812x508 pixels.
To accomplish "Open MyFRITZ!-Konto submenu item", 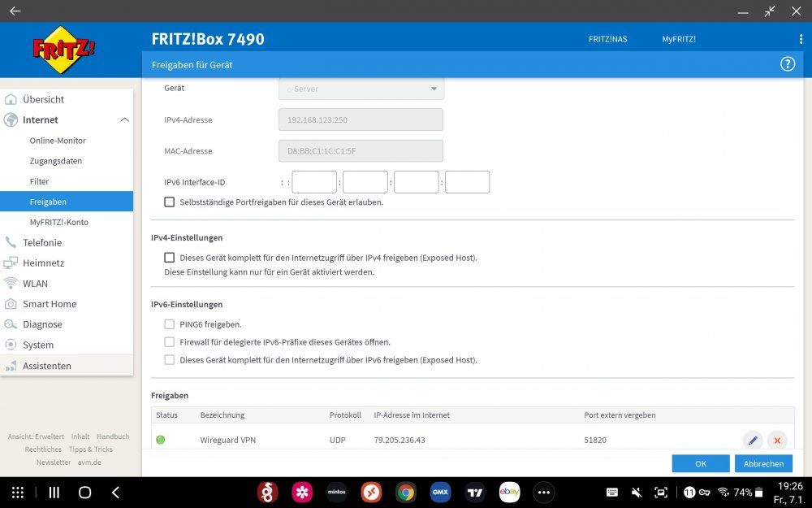I will 59,222.
